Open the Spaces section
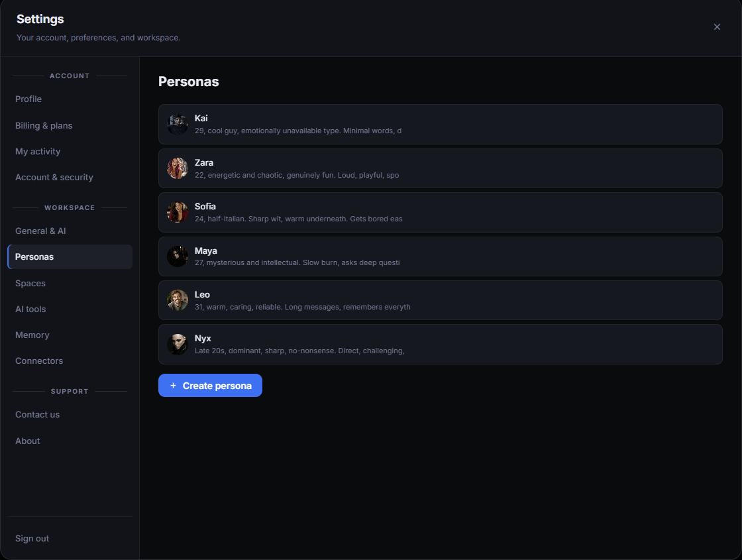 pos(70,283)
